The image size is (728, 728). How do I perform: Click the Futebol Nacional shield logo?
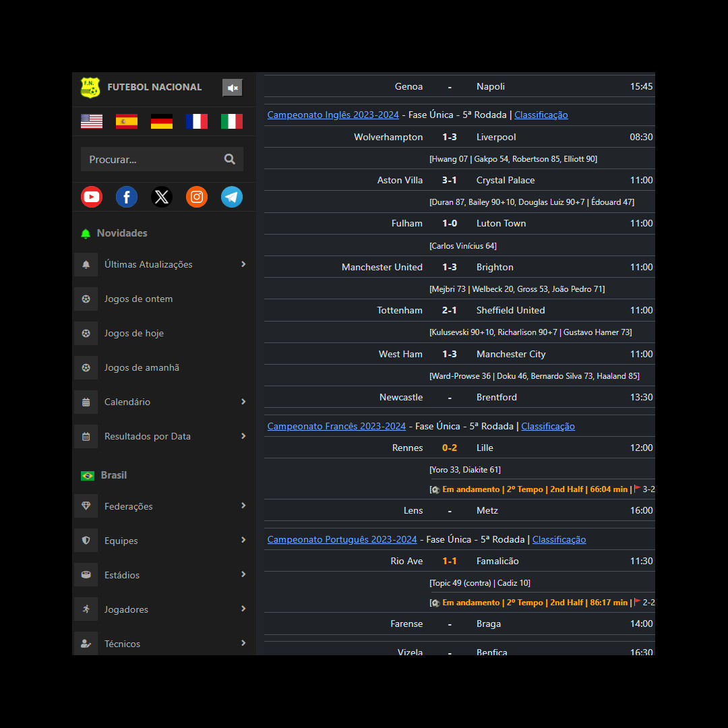click(90, 87)
